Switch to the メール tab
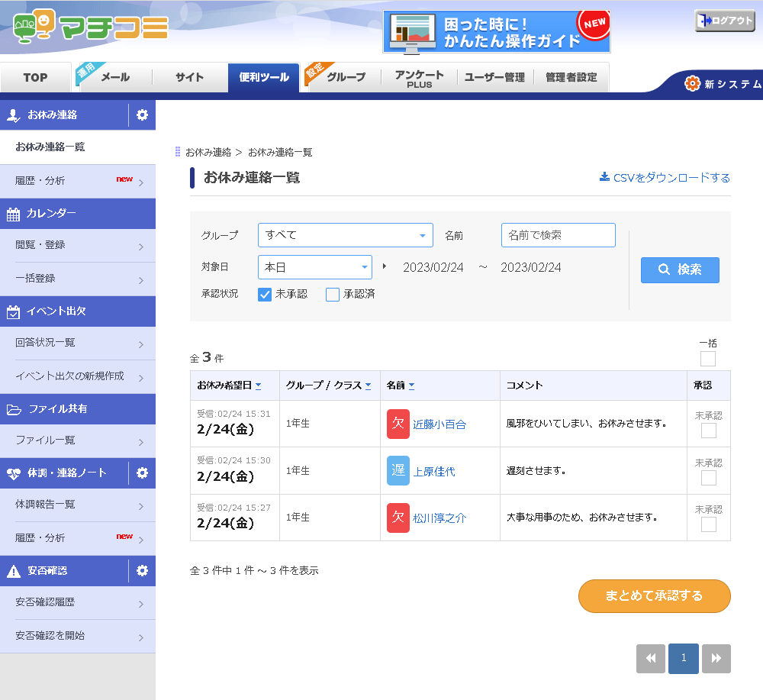Image resolution: width=763 pixels, height=700 pixels. [x=115, y=77]
